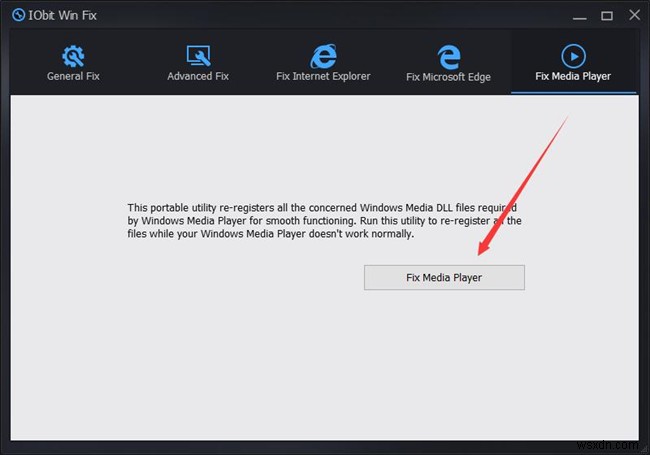The height and width of the screenshot is (455, 650).
Task: Close the IObit Win Fix window
Action: pos(634,15)
